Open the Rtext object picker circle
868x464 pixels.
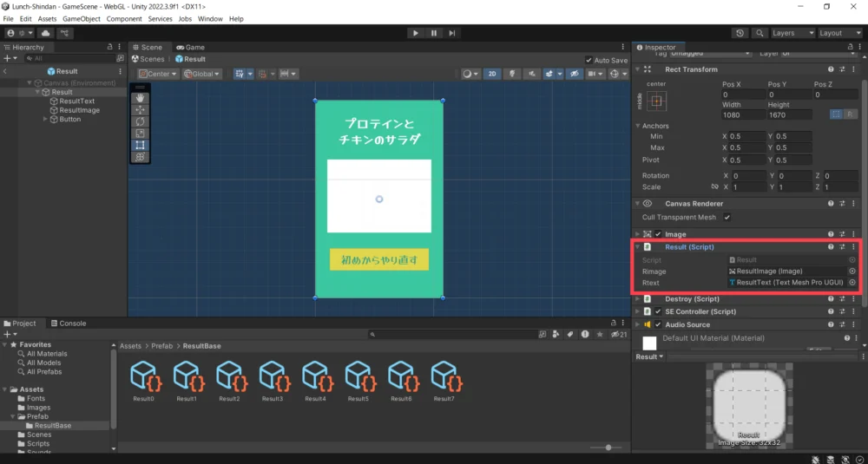pyautogui.click(x=852, y=283)
